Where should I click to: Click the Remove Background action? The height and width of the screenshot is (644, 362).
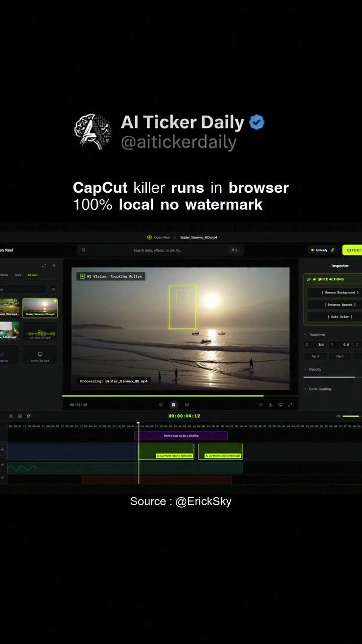pyautogui.click(x=334, y=292)
